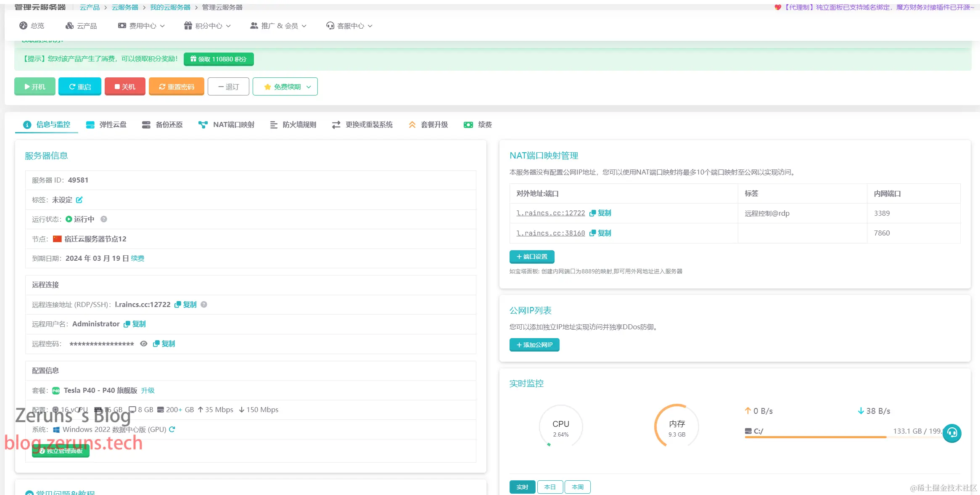Open the floating customer support headset icon

(x=952, y=433)
